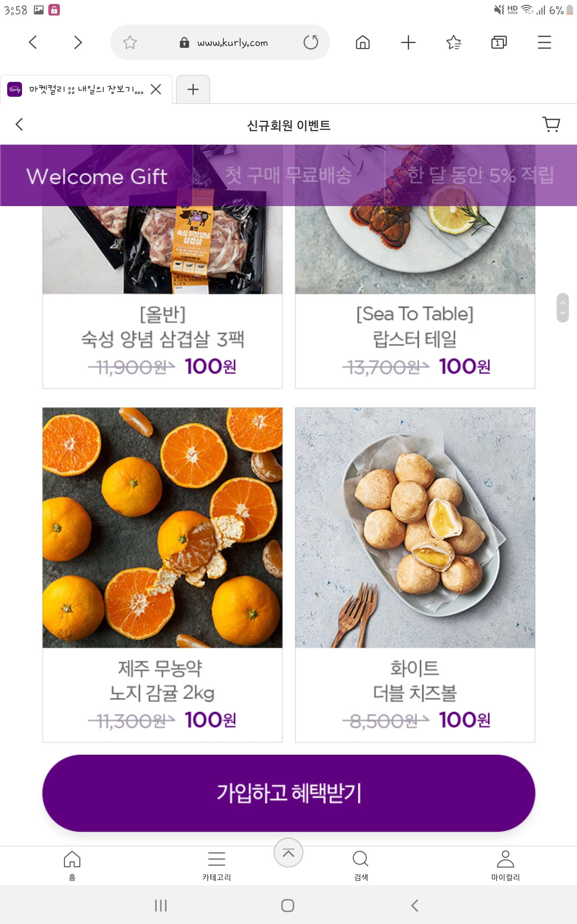The width and height of the screenshot is (577, 924).
Task: Open the Jeju tangerine product image
Action: pos(163,527)
